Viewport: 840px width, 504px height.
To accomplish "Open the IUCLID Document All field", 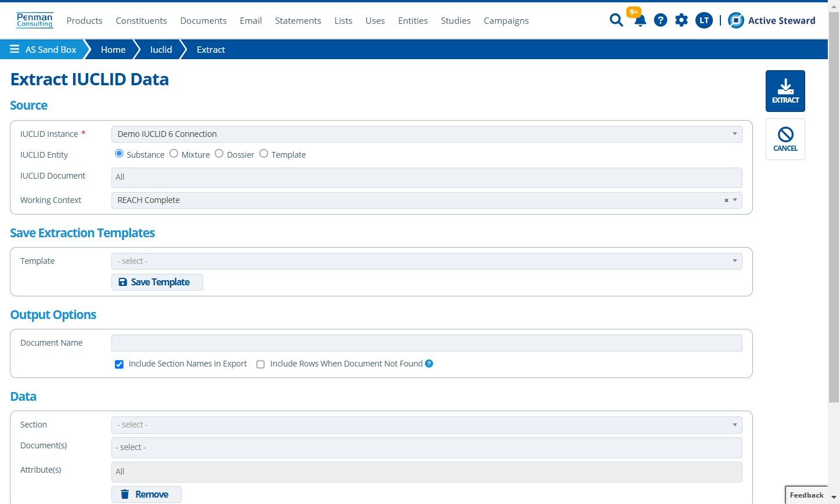I will tap(427, 177).
